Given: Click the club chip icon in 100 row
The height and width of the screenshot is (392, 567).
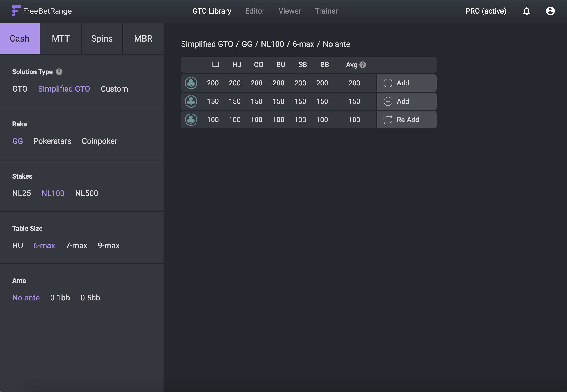Looking at the screenshot, I should [191, 120].
